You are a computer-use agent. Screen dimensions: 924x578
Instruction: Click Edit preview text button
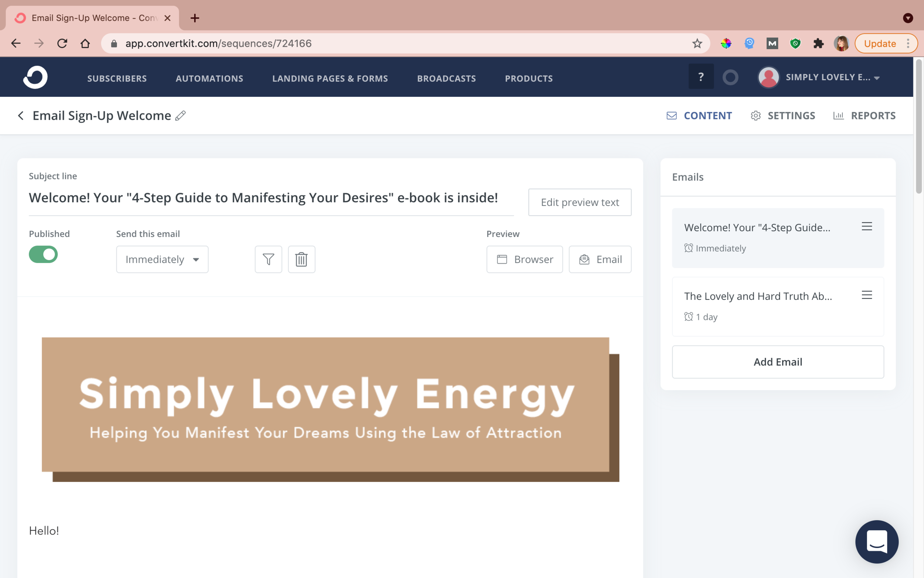[x=580, y=202]
